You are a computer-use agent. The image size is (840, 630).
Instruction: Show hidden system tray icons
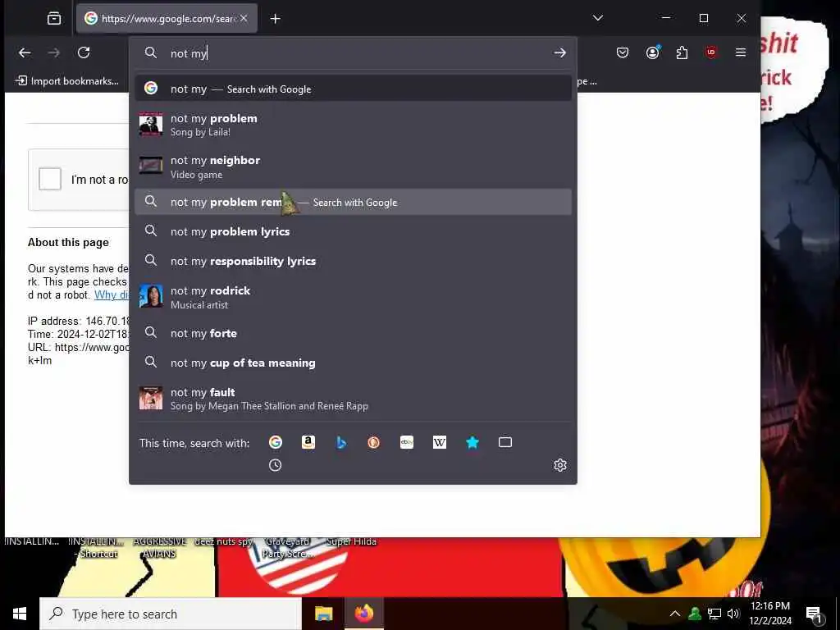(x=675, y=614)
